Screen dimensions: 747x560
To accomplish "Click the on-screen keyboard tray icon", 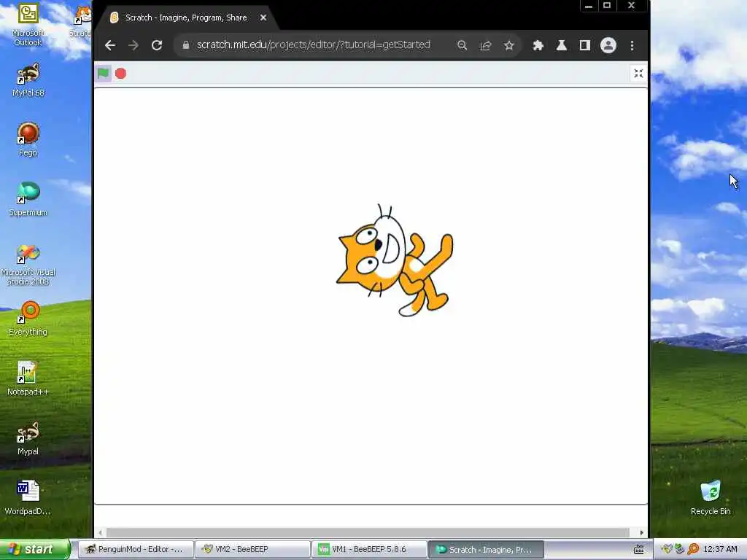I will 638,550.
